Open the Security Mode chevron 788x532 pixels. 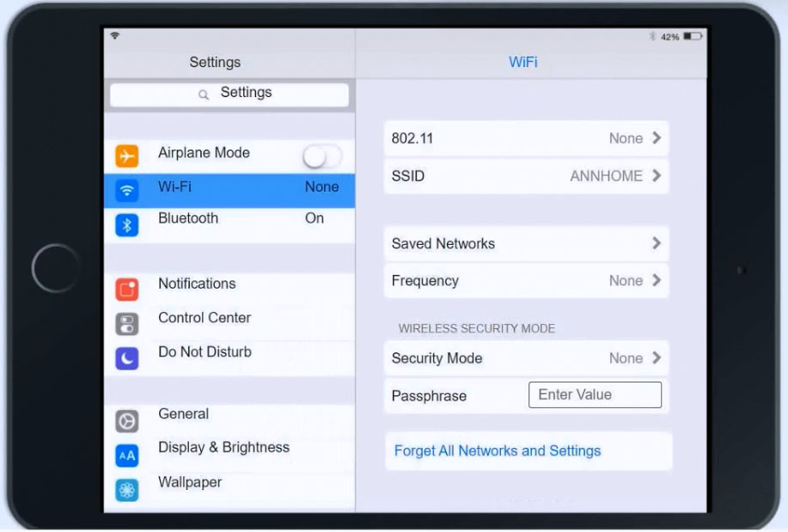pos(657,358)
